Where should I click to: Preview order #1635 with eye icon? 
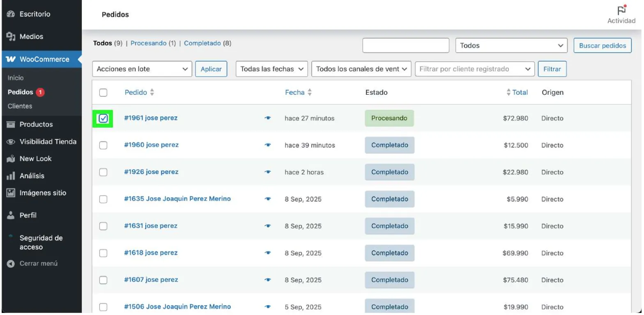tap(268, 199)
